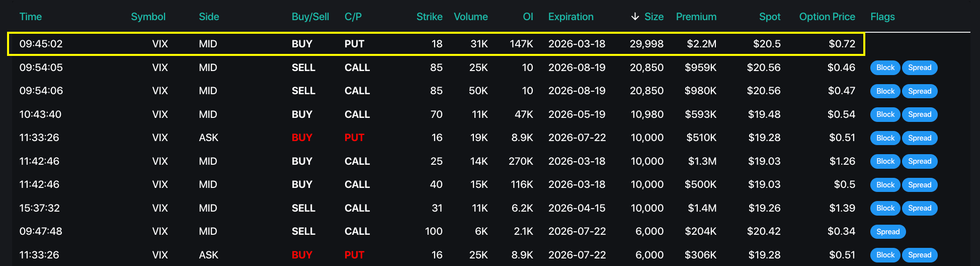Click the red BUY on the 19K volume row
980x266 pixels.
(x=302, y=138)
